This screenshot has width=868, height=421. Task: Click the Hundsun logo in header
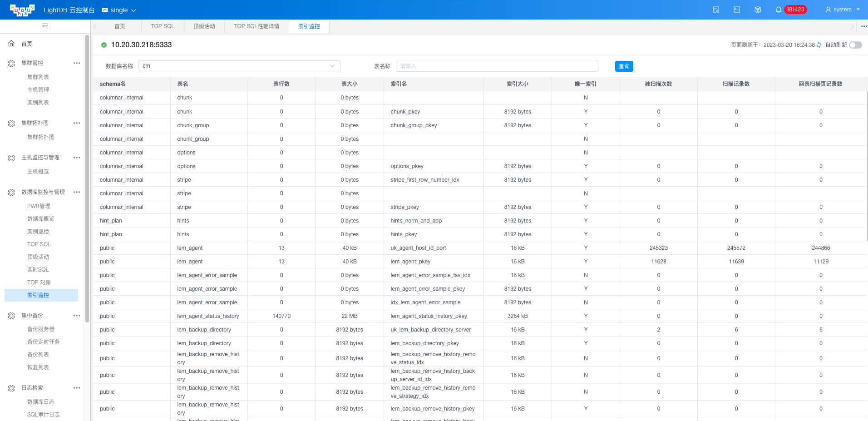[22, 10]
